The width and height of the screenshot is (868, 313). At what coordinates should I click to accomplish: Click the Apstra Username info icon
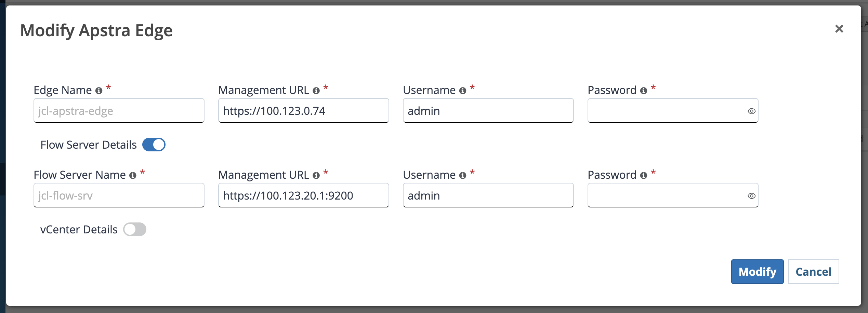tap(463, 91)
